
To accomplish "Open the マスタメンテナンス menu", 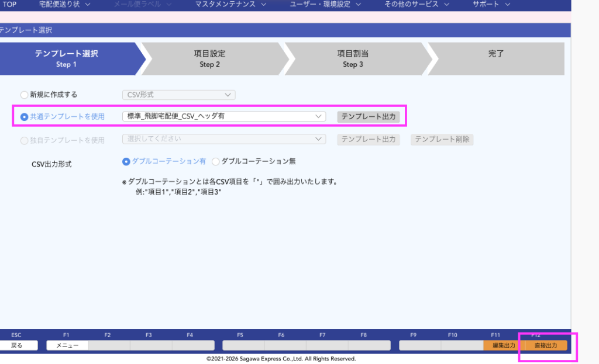I will click(230, 4).
